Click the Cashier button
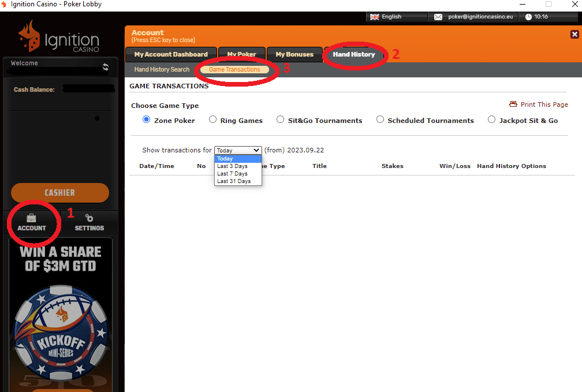The height and width of the screenshot is (392, 582). 60,193
